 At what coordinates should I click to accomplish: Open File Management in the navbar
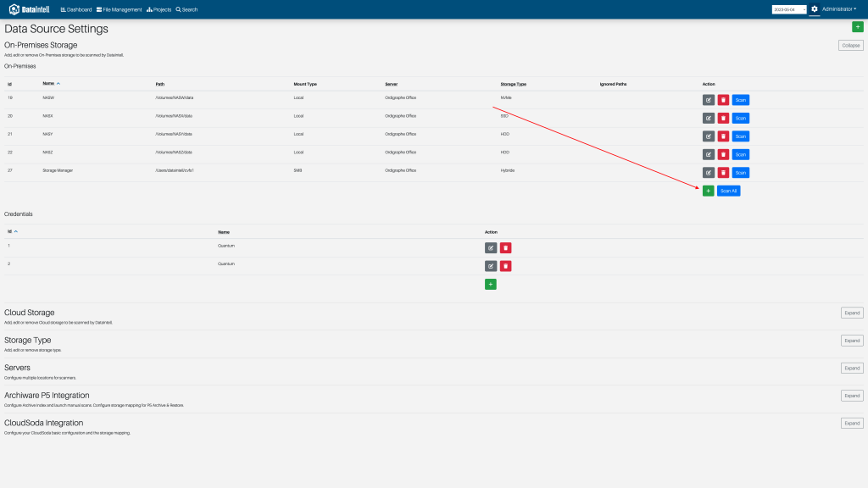tap(119, 9)
